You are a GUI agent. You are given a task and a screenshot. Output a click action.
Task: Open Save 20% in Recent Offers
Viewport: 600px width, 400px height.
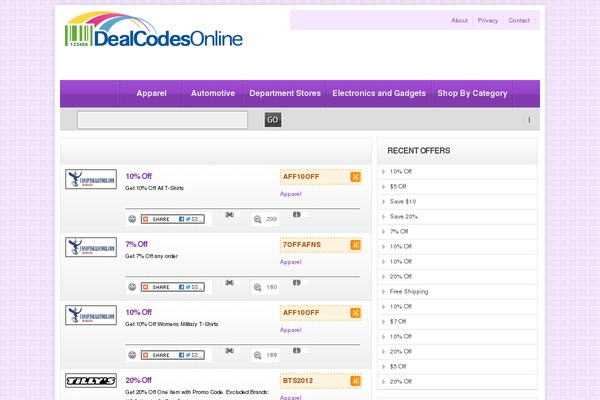403,217
